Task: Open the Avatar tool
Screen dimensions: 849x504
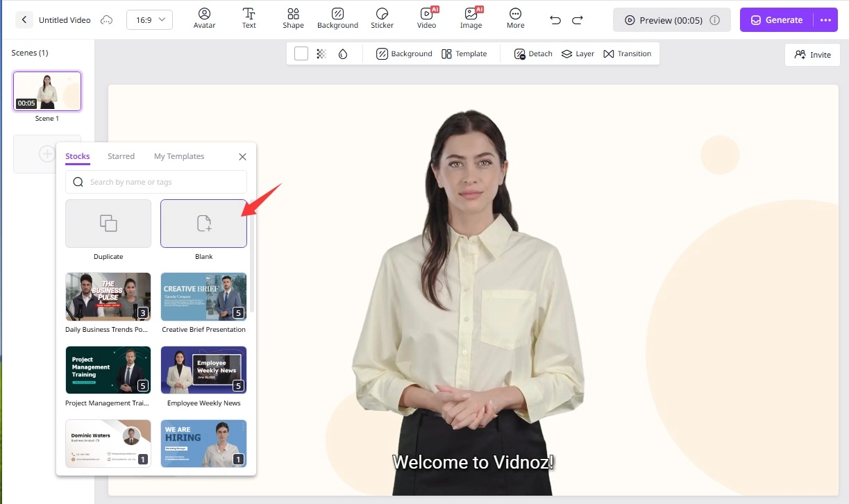Action: [x=204, y=19]
